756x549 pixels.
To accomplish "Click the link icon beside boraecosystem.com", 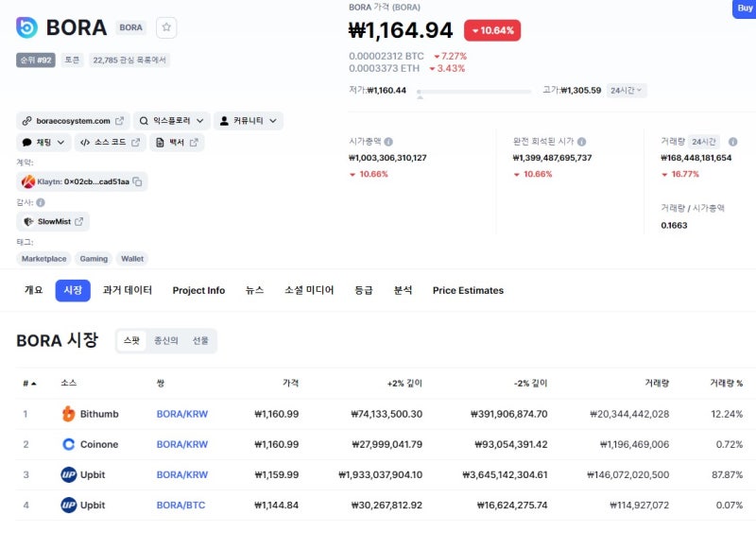I will click(x=27, y=121).
